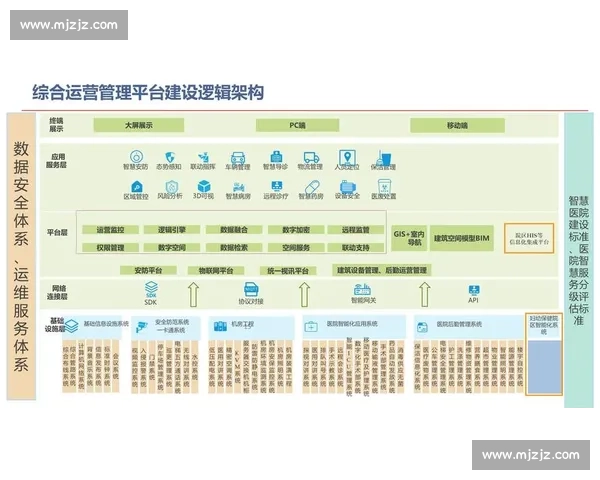The image size is (600, 480).
Task: Click the API icon
Action: click(474, 290)
